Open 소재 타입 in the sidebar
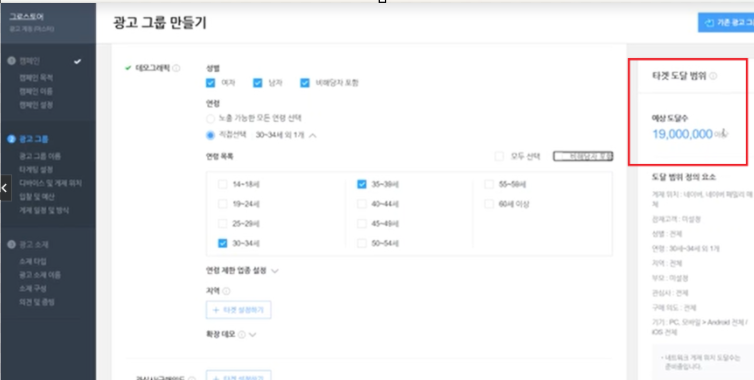 33,262
